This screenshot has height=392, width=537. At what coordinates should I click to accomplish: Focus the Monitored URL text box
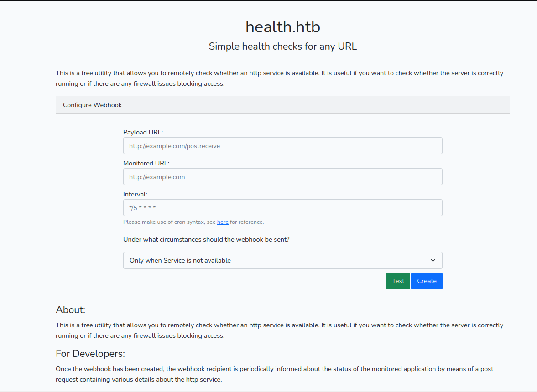coord(282,177)
